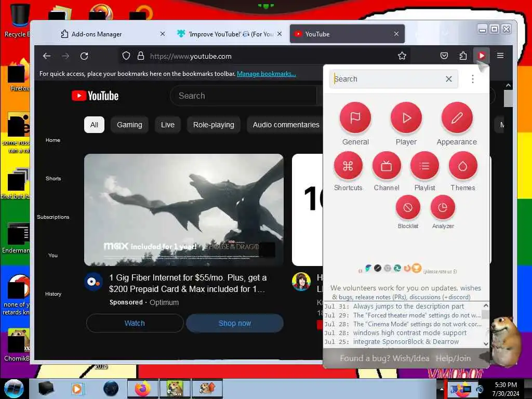Click the Help/Join link
The image size is (532, 399).
tap(453, 358)
